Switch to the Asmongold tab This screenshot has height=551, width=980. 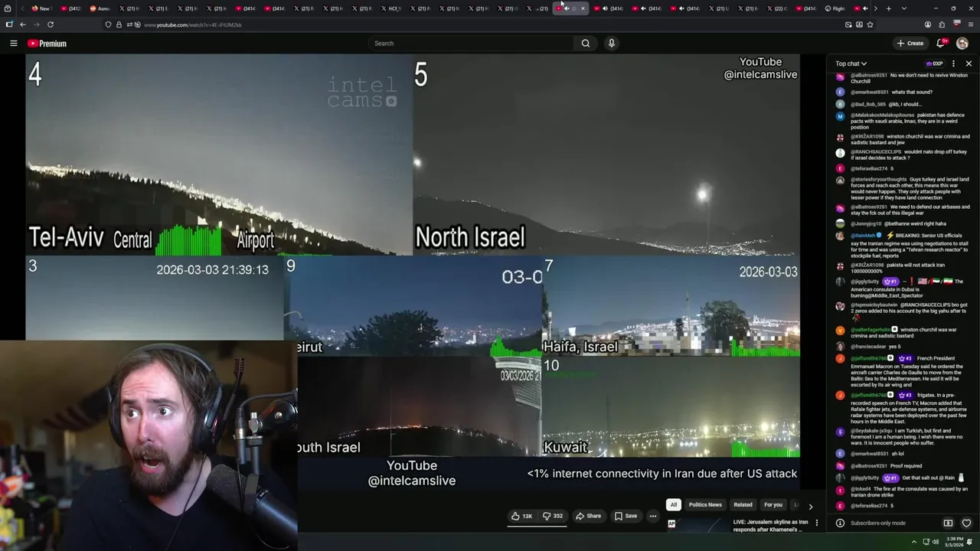100,8
